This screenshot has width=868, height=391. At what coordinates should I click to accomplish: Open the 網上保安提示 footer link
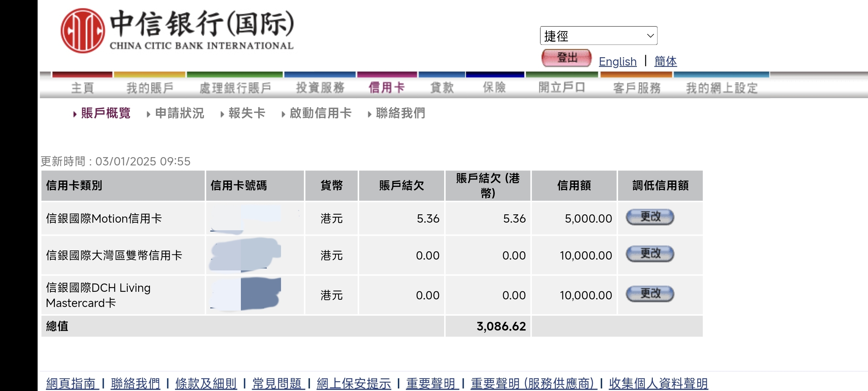coord(354,383)
